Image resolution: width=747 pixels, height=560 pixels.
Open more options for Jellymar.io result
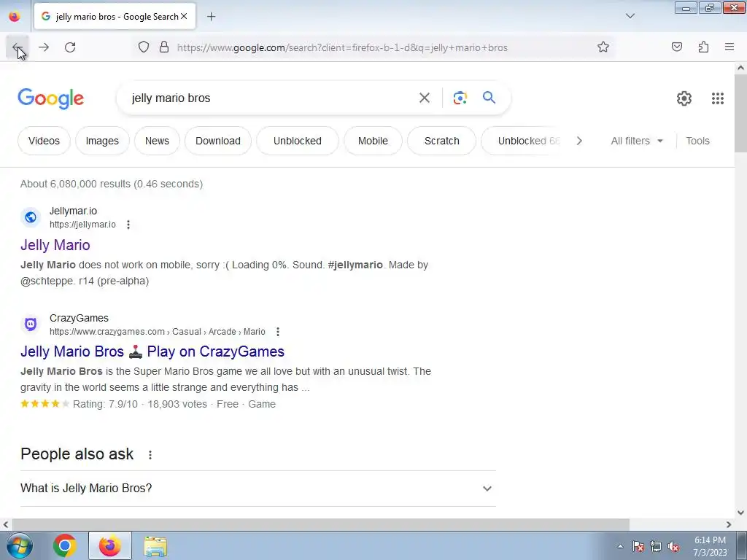click(x=128, y=225)
